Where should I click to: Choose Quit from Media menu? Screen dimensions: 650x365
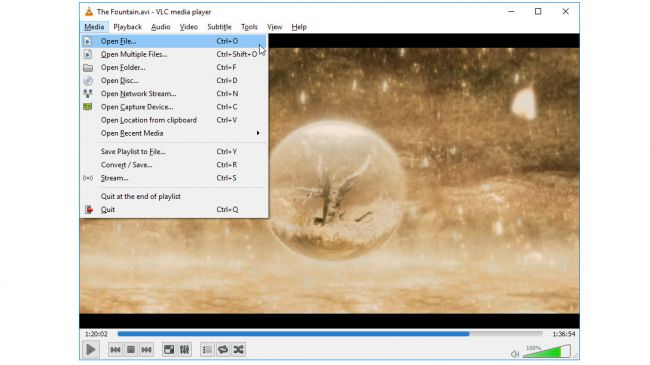coord(173,210)
